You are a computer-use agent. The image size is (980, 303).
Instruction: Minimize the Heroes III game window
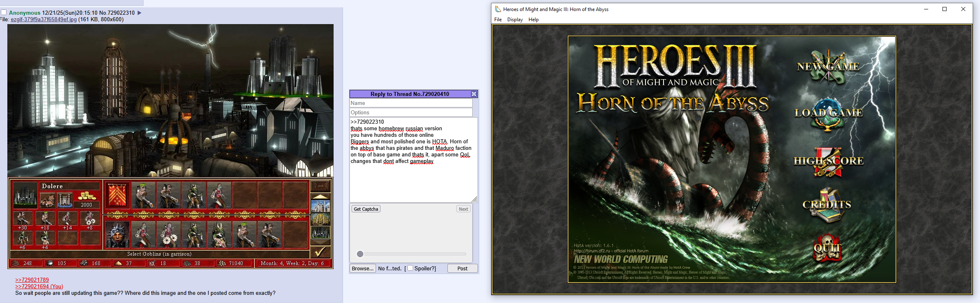tap(926, 9)
